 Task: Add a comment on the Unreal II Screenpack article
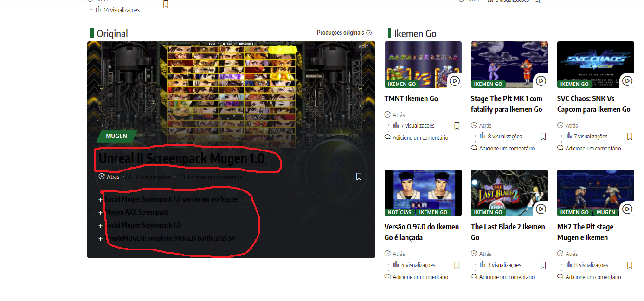[211, 177]
